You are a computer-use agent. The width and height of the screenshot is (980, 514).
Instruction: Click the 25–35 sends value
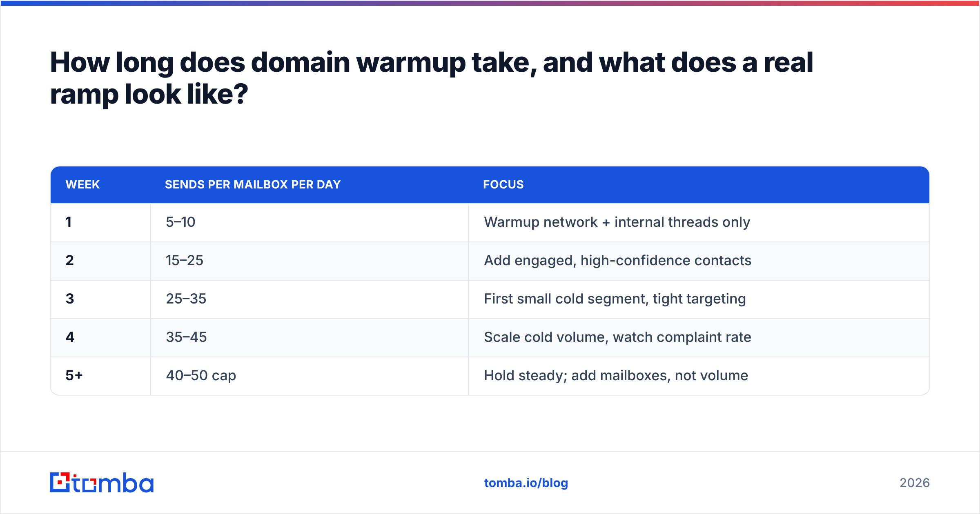[x=186, y=299]
